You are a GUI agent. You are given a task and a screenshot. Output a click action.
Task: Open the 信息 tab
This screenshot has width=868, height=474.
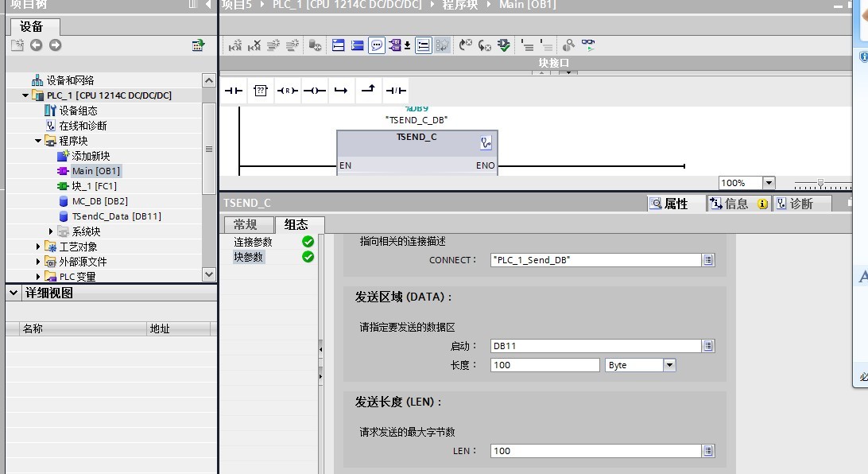[738, 204]
